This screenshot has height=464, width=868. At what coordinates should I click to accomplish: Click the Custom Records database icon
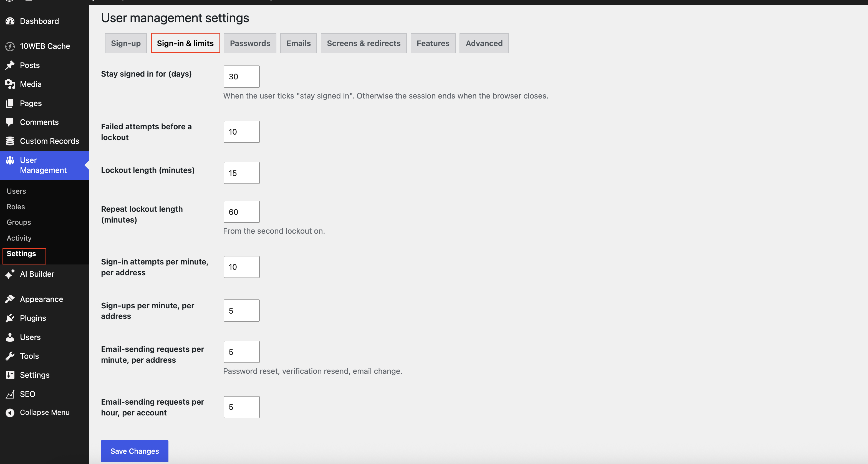click(x=10, y=141)
